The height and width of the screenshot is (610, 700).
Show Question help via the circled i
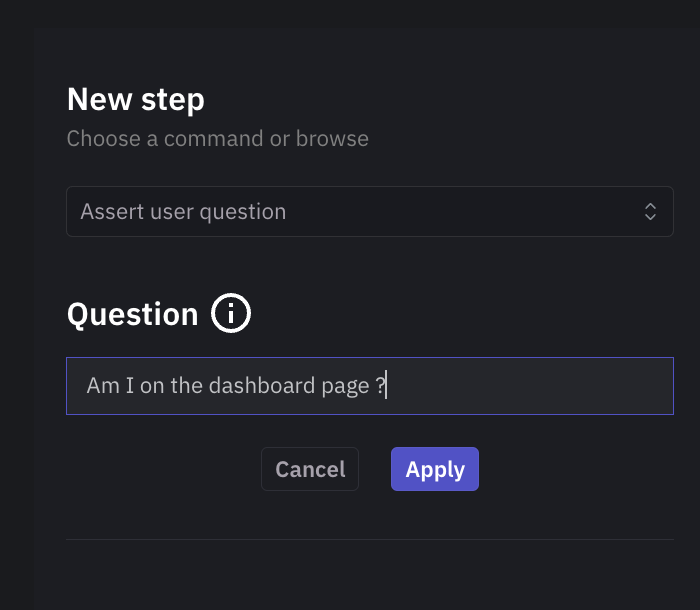(231, 314)
